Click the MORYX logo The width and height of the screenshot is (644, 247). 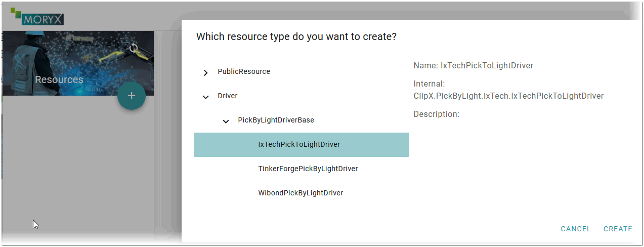[x=37, y=17]
